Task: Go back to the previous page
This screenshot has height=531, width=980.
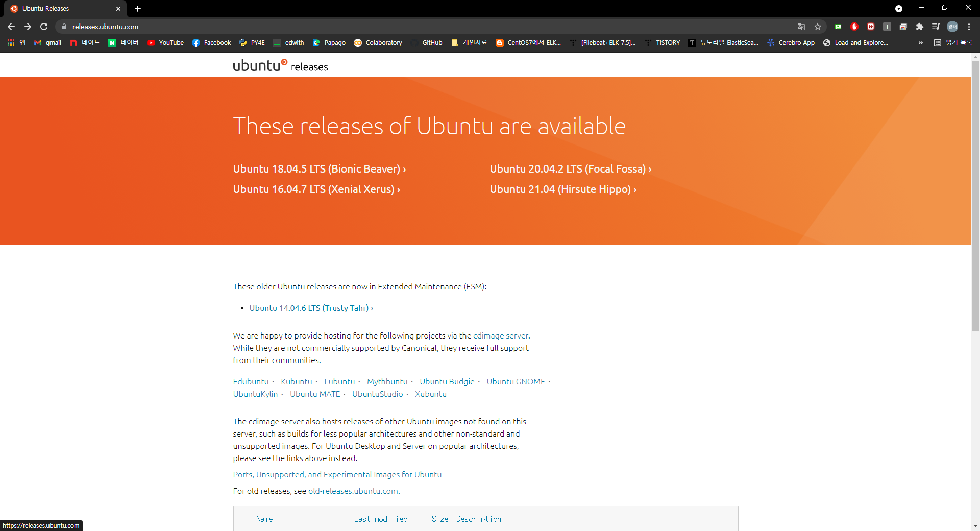Action: (11, 27)
